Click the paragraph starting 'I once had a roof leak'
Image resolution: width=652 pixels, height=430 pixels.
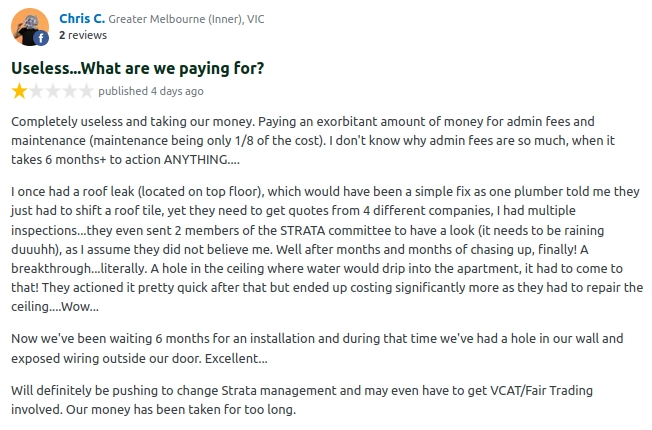[x=327, y=249]
